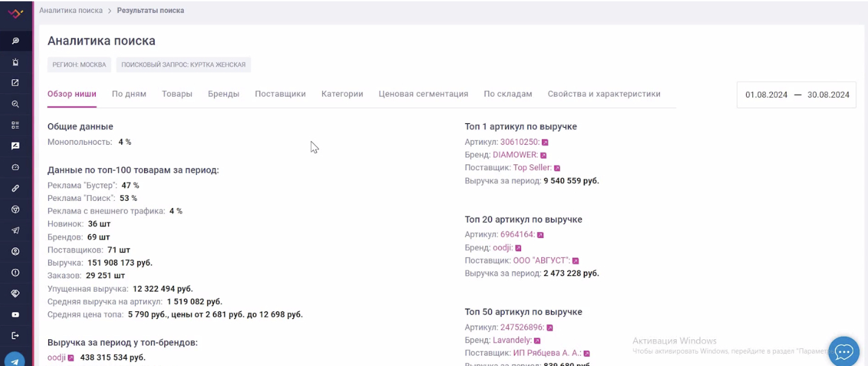Open the Ценовая сегментация tab
This screenshot has width=868, height=366.
tap(423, 94)
